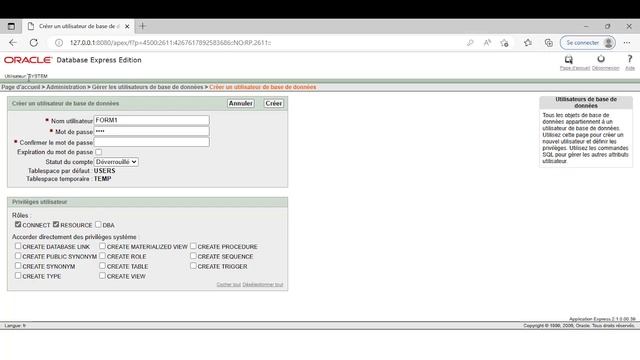Select the 'Créer un utilisateur de base de' tab
The height and width of the screenshot is (360, 640).
[x=78, y=26]
